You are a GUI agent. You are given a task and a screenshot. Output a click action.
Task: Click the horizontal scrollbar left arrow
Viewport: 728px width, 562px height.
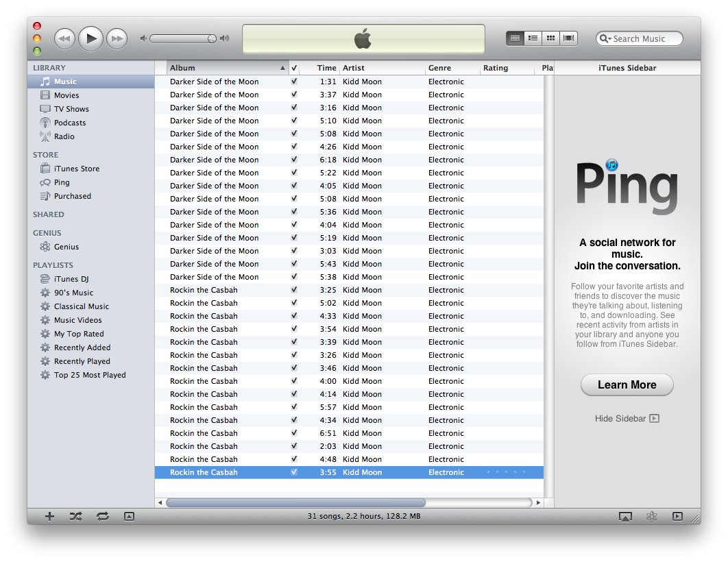tap(160, 502)
